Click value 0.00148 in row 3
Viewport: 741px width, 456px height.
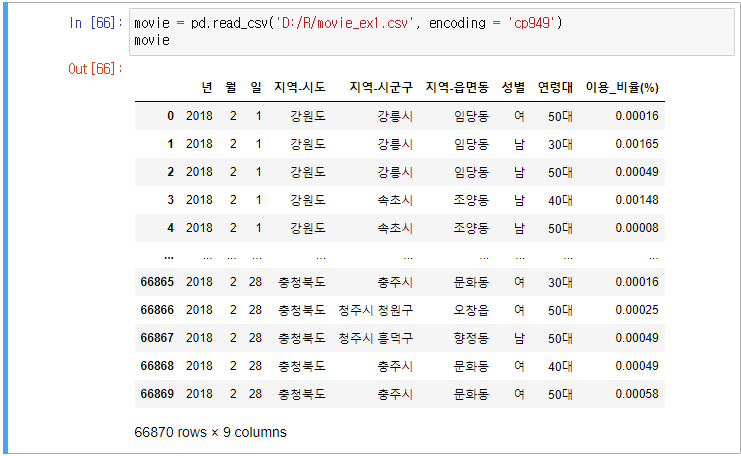tap(637, 200)
